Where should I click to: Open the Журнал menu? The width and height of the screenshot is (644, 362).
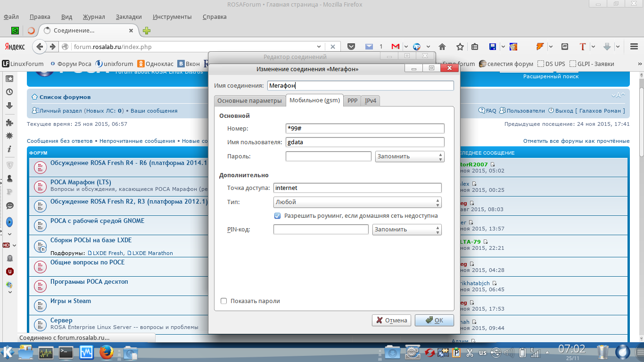pos(94,17)
